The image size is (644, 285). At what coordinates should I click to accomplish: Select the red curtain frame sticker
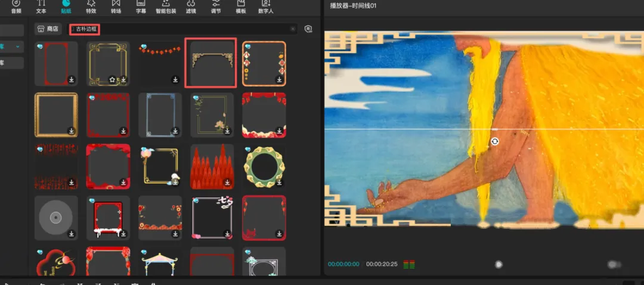[x=109, y=262]
